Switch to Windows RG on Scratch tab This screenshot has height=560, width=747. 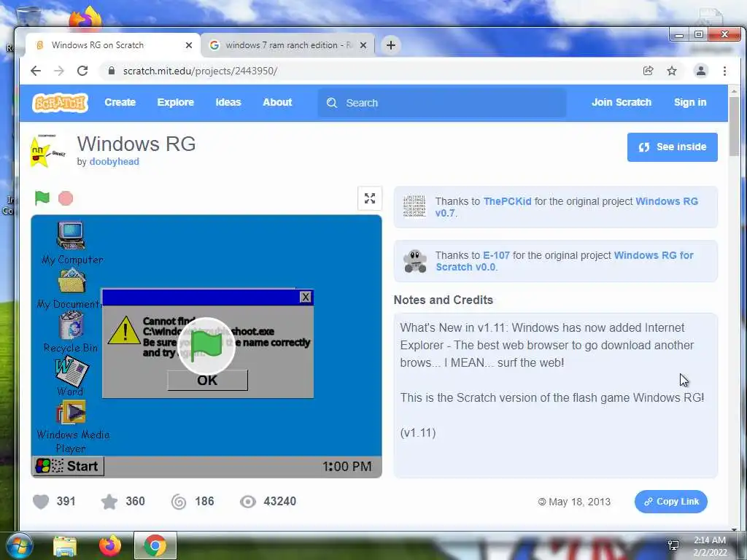pyautogui.click(x=112, y=45)
